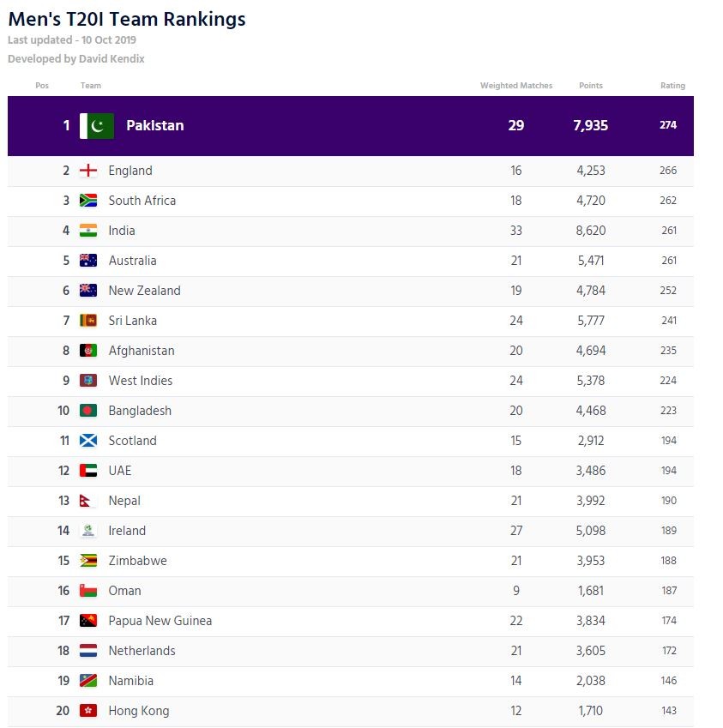Click the Scotland flag icon
This screenshot has height=728, width=723.
[x=88, y=441]
